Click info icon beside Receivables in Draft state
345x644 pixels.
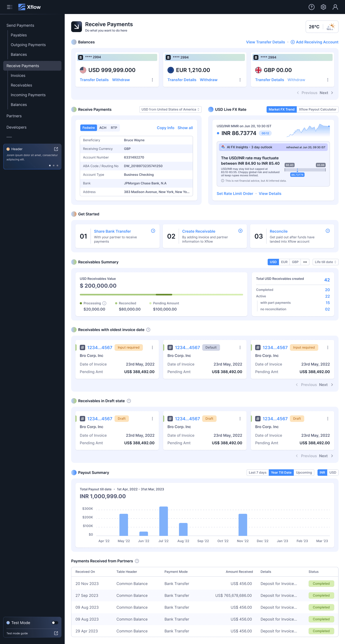pyautogui.click(x=129, y=401)
